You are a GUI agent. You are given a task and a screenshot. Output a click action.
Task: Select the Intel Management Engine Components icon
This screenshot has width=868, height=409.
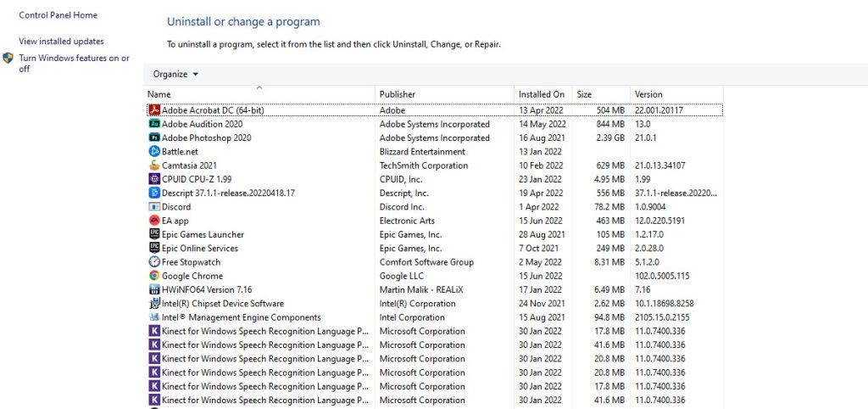tap(154, 317)
